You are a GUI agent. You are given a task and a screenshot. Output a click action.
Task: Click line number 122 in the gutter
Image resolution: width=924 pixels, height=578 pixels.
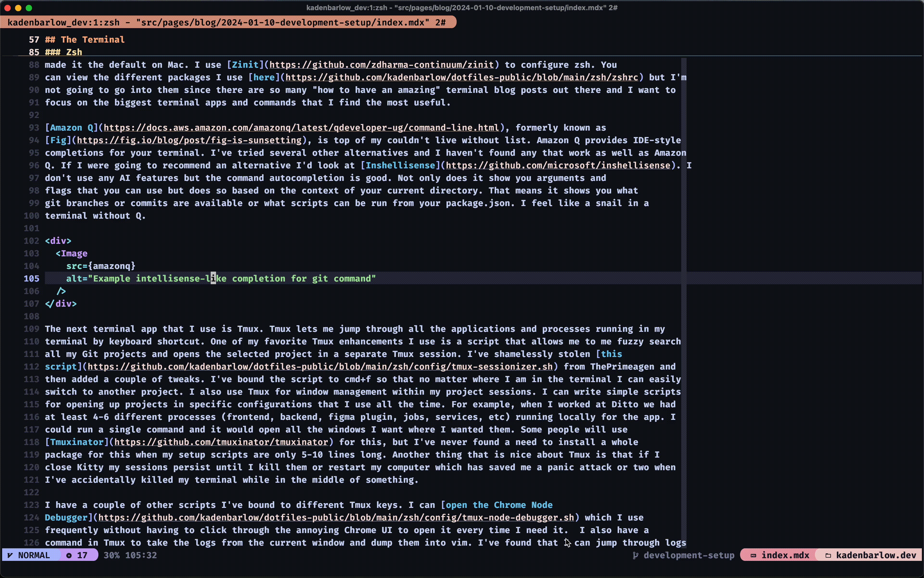[31, 492]
